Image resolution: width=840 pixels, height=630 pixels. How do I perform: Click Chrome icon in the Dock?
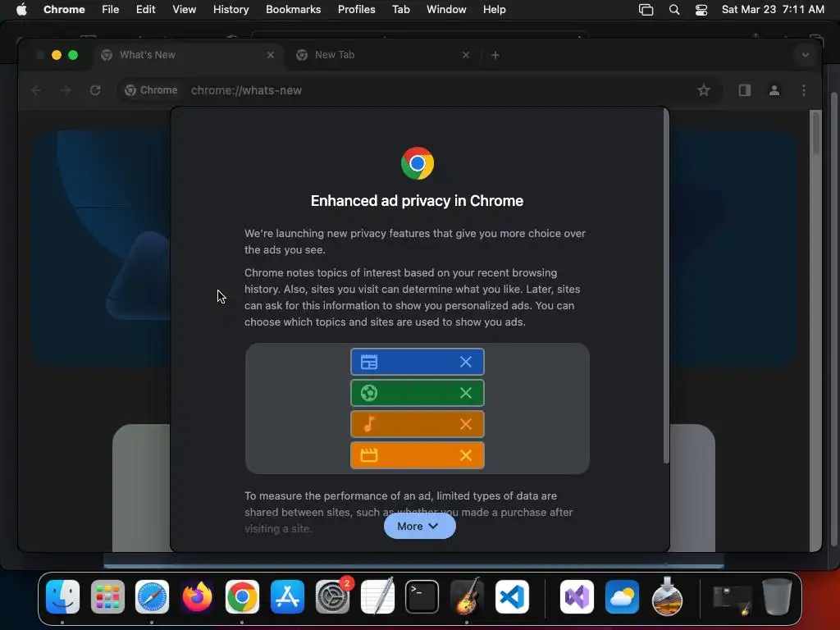coord(242,597)
